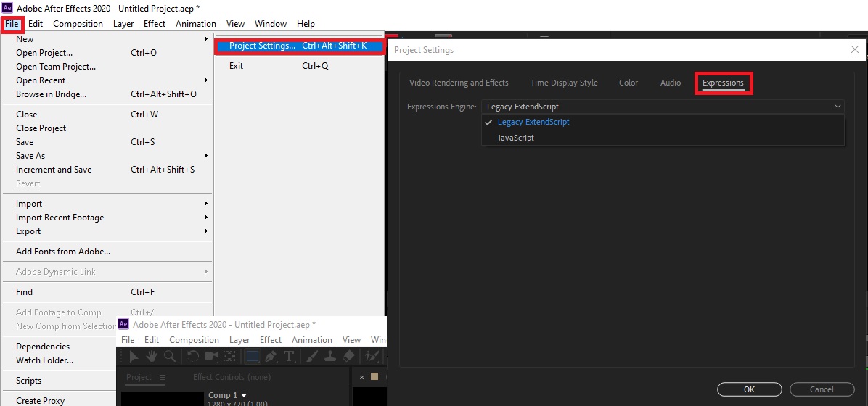Choose the checked Legacy ExtendScript option
This screenshot has height=406, width=868.
533,122
